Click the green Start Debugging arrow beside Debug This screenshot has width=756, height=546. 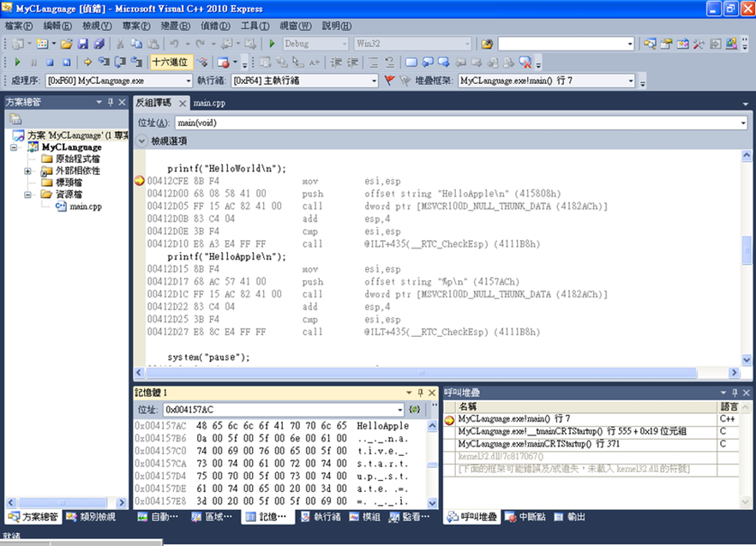point(272,44)
